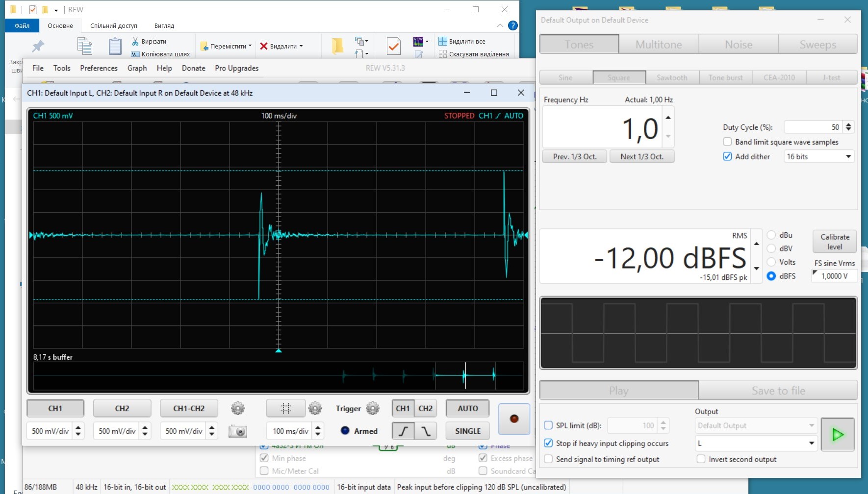Switch to the Noise generator tab
The width and height of the screenshot is (868, 494).
point(739,44)
